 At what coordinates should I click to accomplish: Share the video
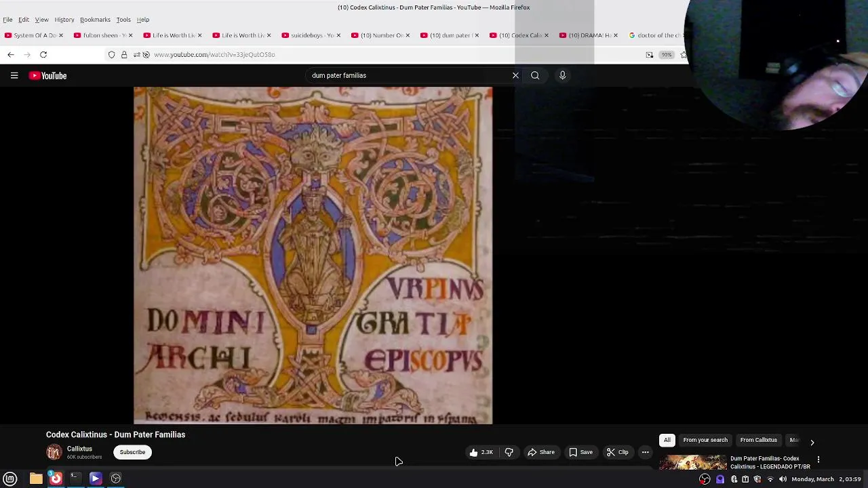tap(541, 452)
